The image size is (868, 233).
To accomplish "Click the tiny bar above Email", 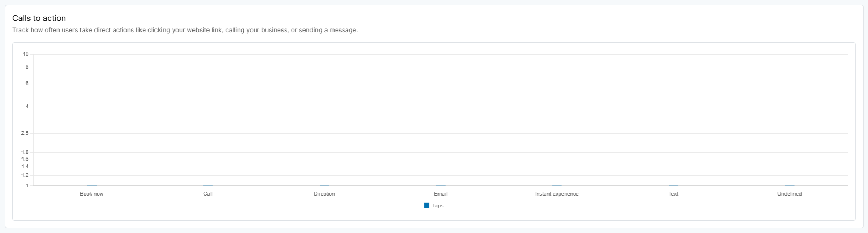I will click(x=441, y=185).
